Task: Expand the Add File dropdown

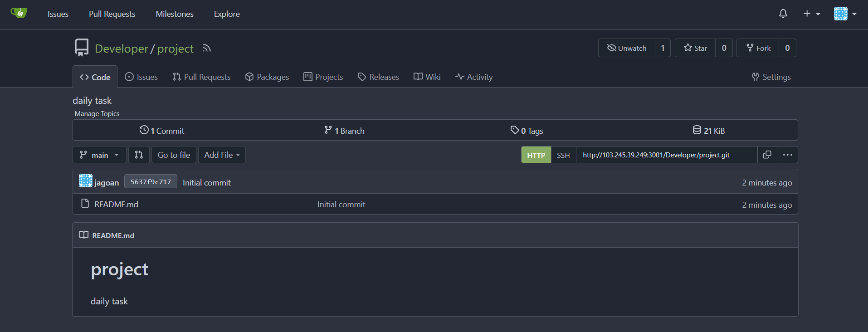Action: (222, 155)
